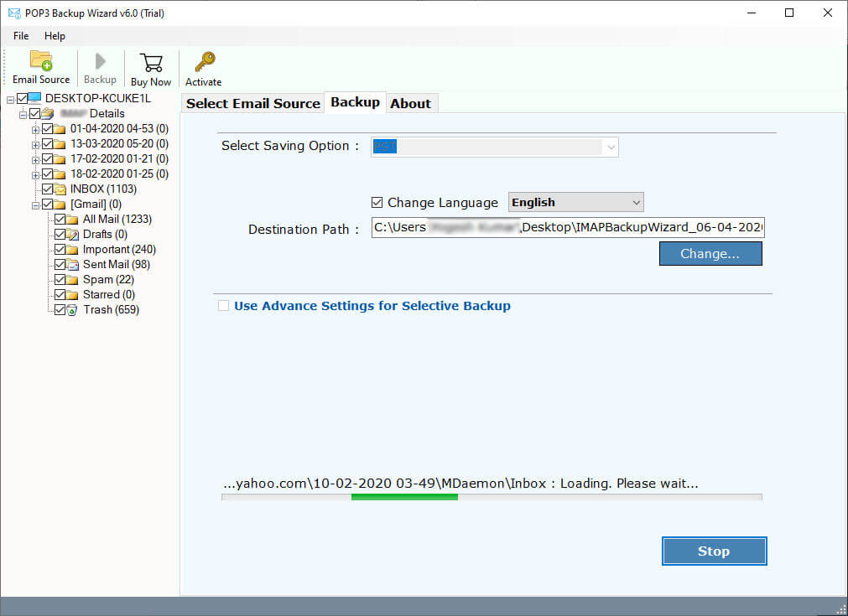
Task: Uncheck the All Mail (1233) checkbox
Action: point(60,220)
